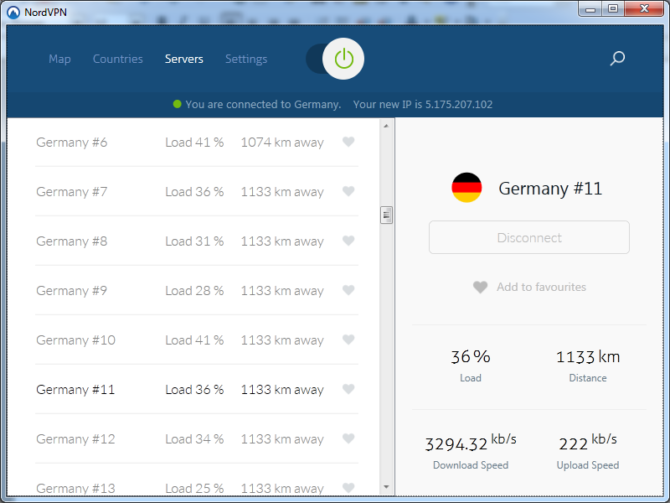The width and height of the screenshot is (670, 503).
Task: Favourite Germany #6 with heart icon
Action: point(349,141)
